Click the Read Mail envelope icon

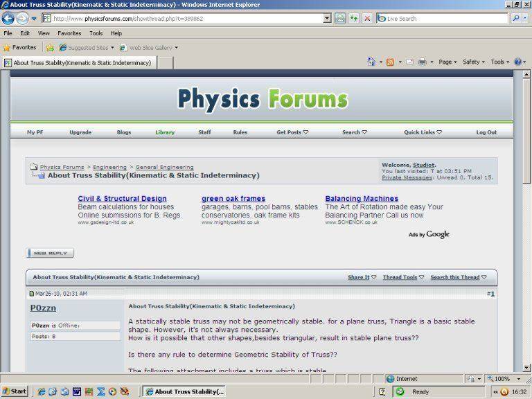[x=410, y=62]
